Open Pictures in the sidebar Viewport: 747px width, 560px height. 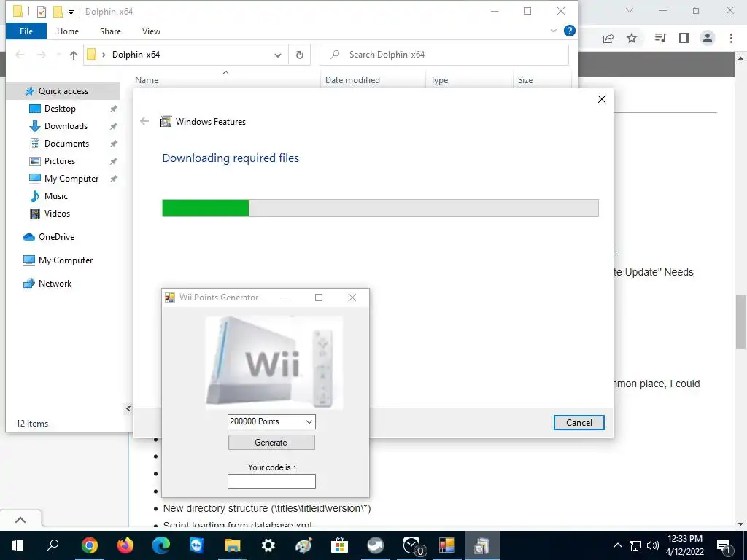60,161
